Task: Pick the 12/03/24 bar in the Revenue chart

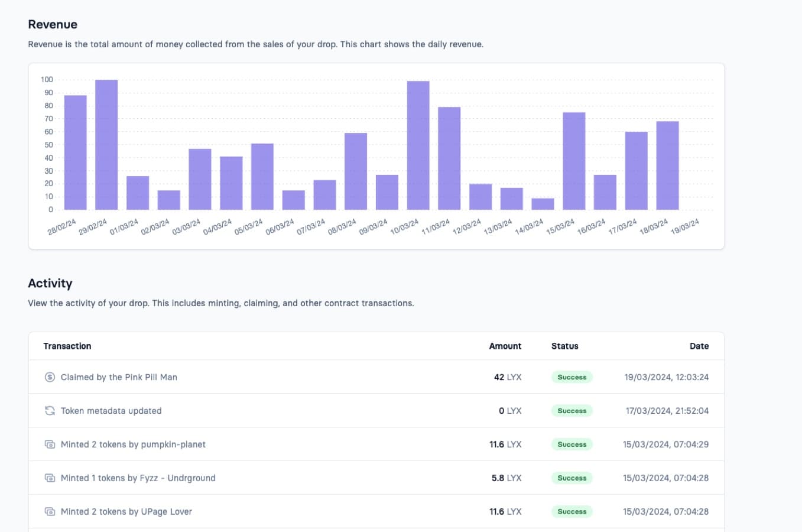Action: tap(480, 197)
